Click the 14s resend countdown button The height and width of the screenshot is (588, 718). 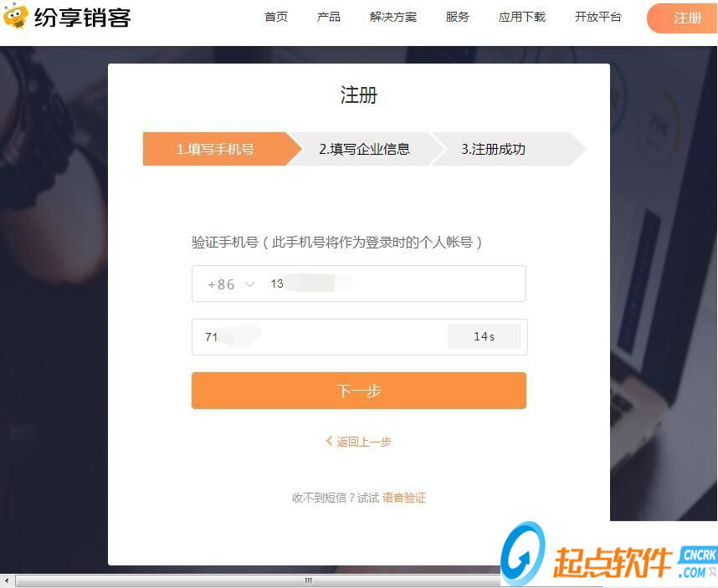click(x=484, y=336)
